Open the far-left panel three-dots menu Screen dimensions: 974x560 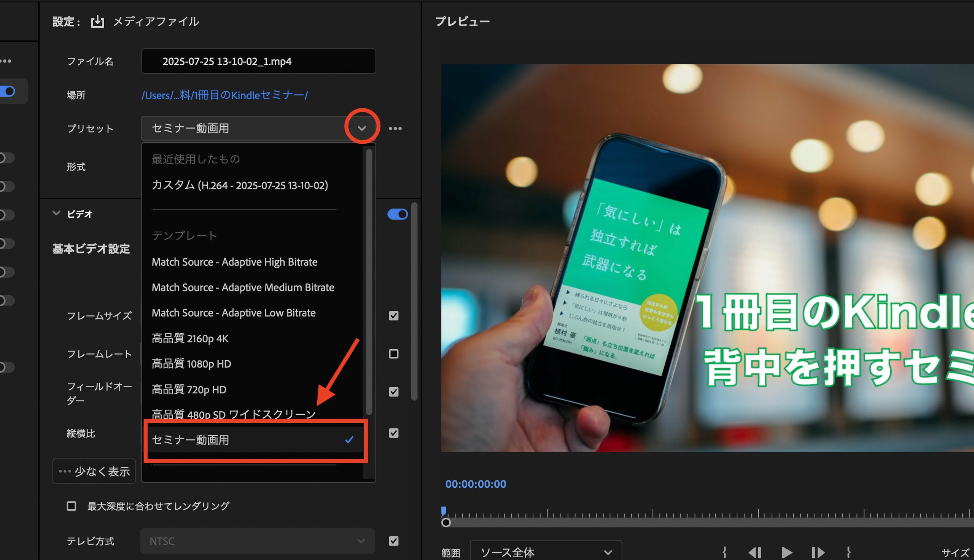point(5,61)
